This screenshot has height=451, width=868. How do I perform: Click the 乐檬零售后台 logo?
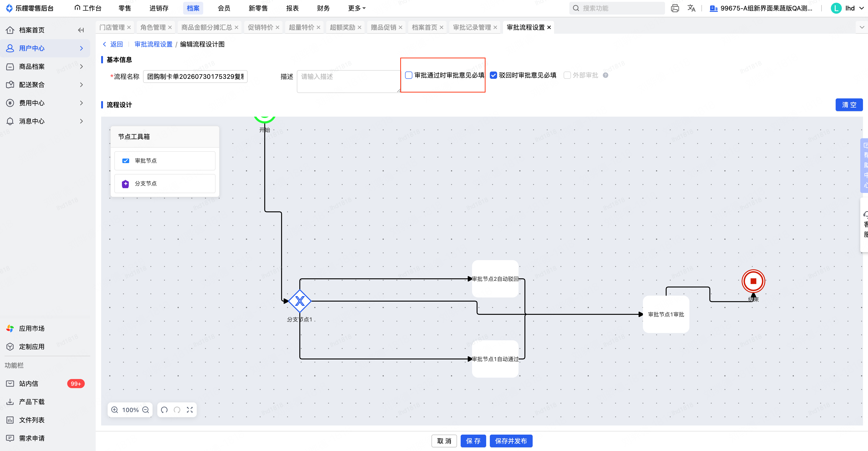30,8
